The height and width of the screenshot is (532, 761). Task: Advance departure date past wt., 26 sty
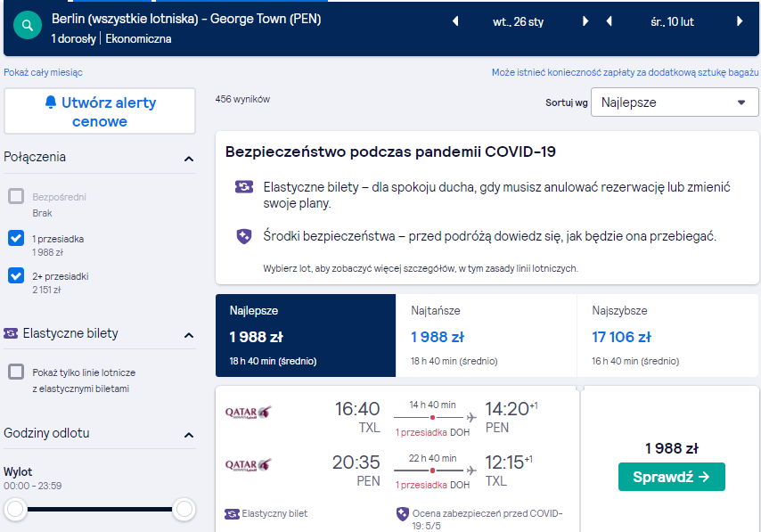point(585,21)
